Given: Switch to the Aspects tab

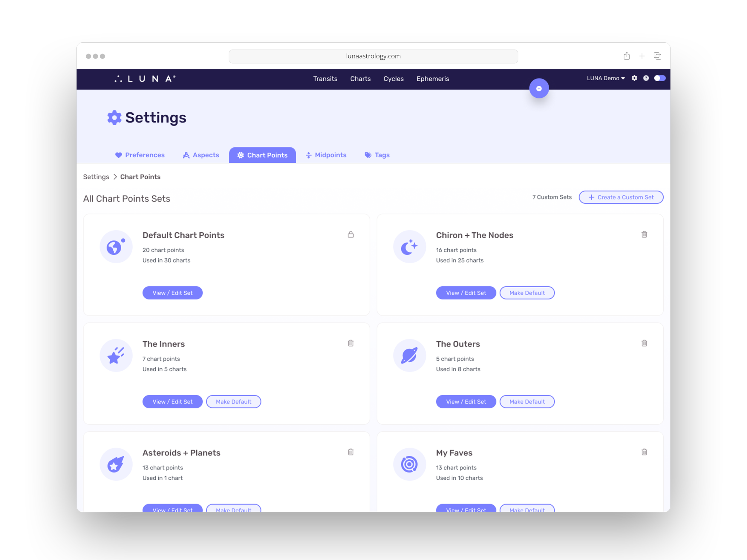Looking at the screenshot, I should coord(200,155).
